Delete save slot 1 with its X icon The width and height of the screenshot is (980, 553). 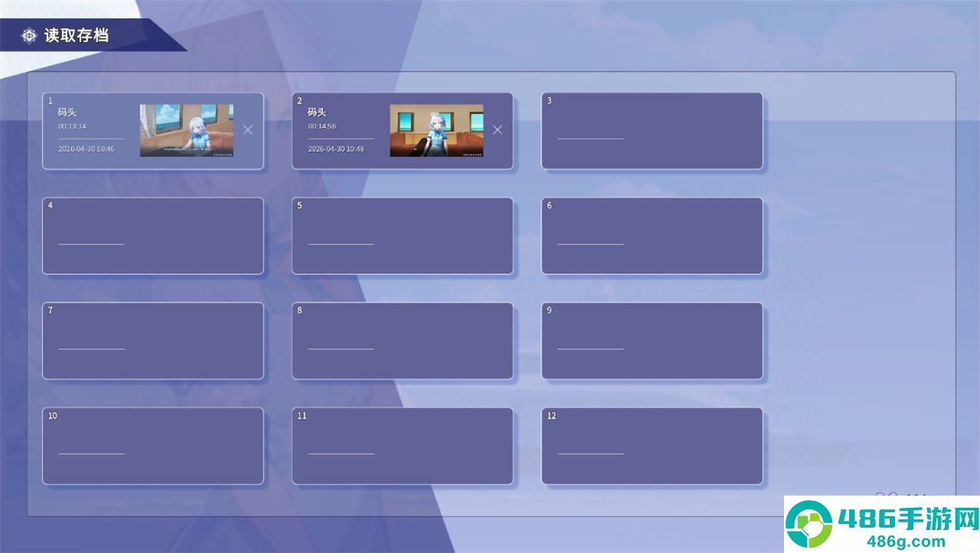(247, 129)
